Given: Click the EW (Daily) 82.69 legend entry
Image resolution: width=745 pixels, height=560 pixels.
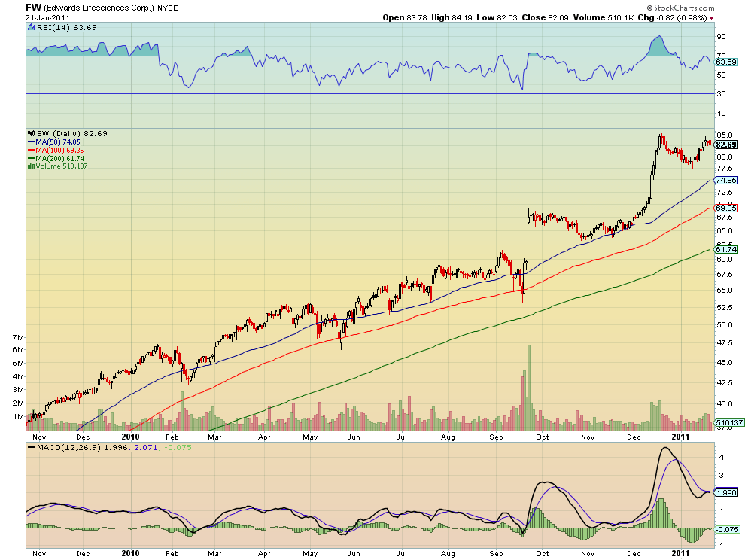Looking at the screenshot, I should click(72, 133).
